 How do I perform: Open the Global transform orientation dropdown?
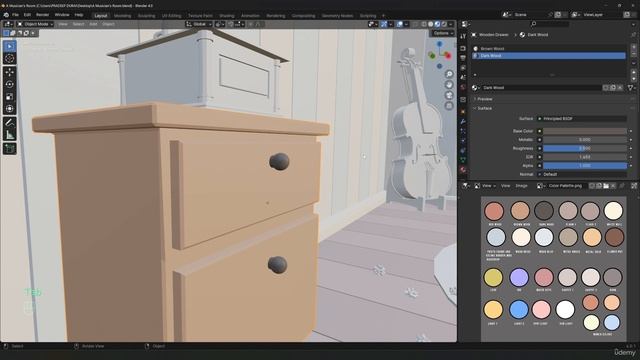(199, 24)
